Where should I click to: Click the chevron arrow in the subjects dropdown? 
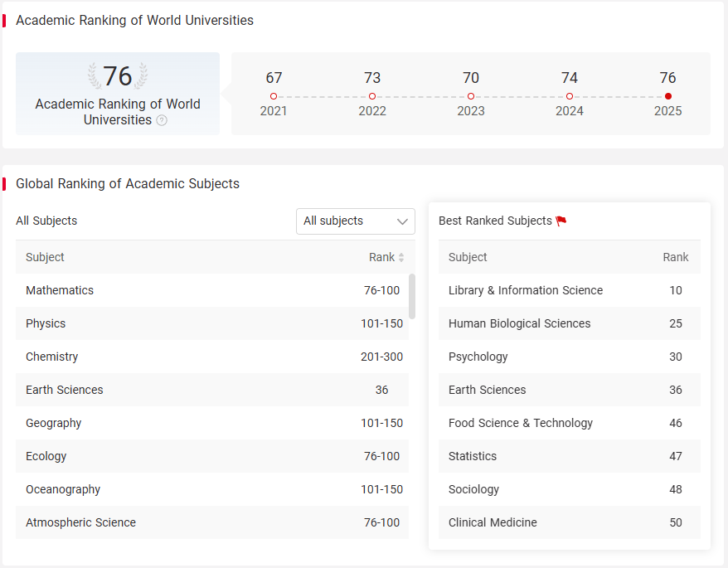(x=402, y=221)
